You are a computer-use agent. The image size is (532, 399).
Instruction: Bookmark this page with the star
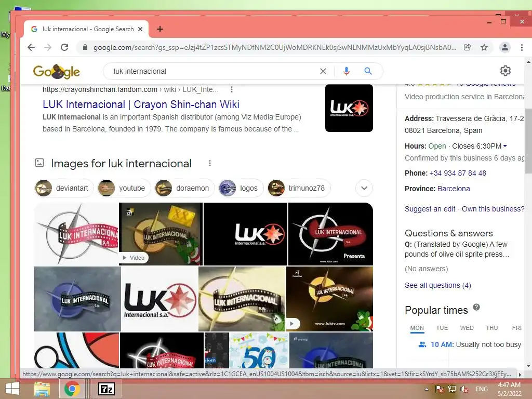click(484, 47)
